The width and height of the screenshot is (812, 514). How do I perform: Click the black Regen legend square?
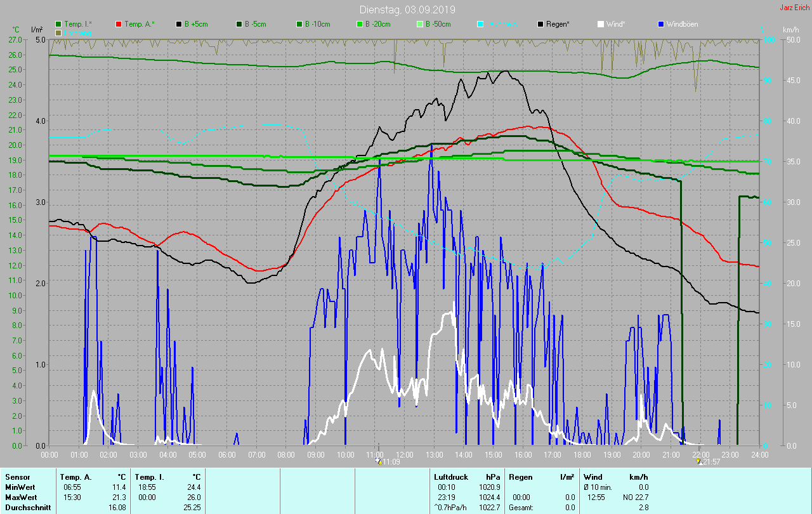pos(540,24)
